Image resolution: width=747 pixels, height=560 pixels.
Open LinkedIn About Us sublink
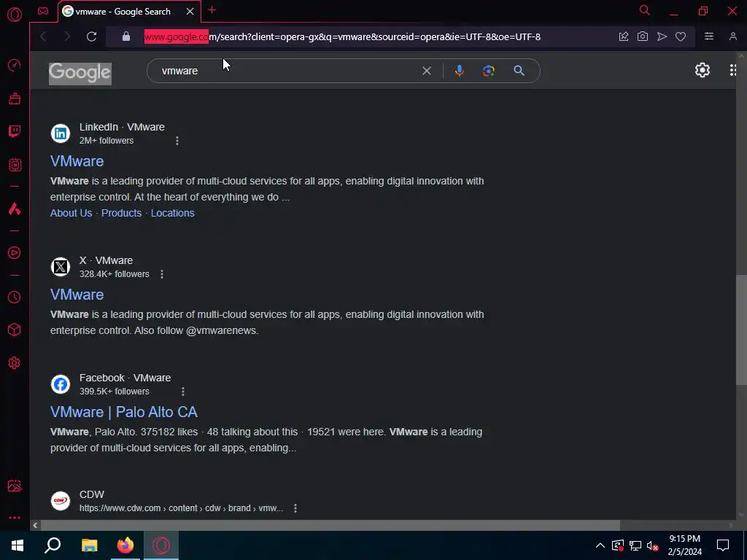[x=71, y=213]
